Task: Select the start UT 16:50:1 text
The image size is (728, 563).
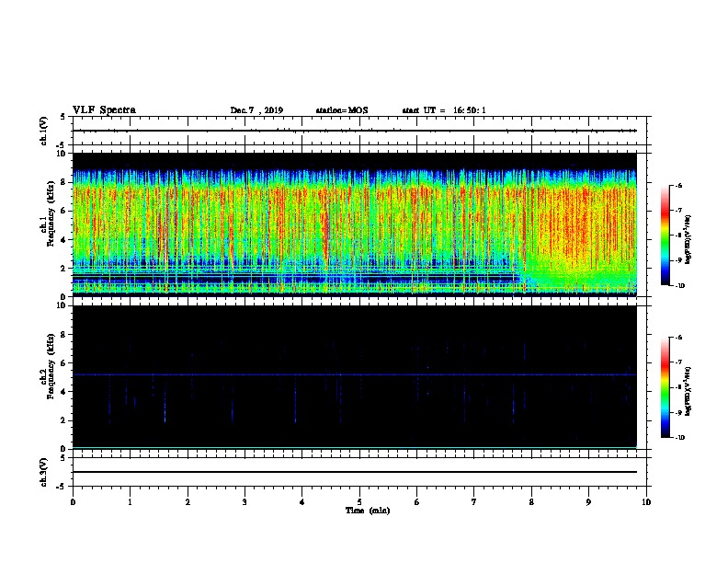Action: [444, 110]
